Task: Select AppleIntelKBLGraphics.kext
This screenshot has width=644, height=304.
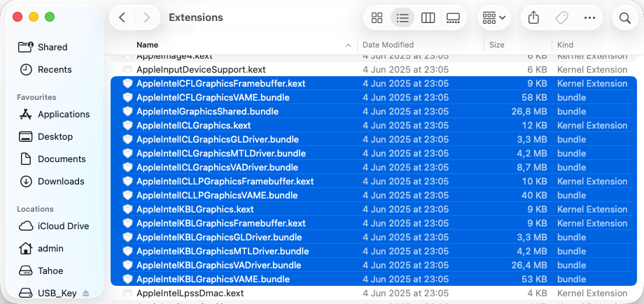Action: [x=374, y=209]
